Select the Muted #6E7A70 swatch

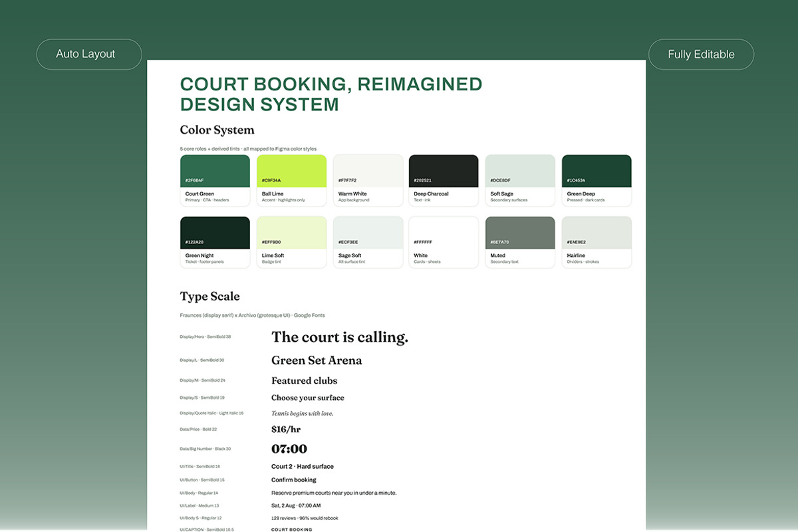click(520, 242)
